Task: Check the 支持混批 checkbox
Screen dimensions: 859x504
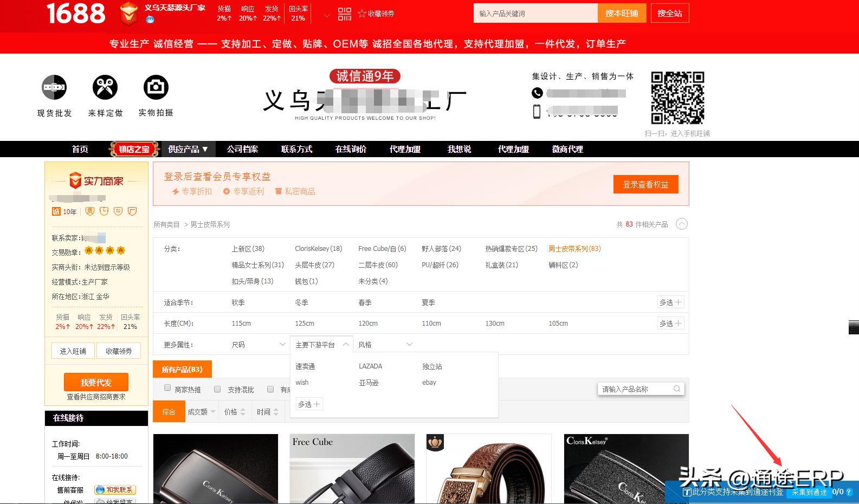Action: 217,389
